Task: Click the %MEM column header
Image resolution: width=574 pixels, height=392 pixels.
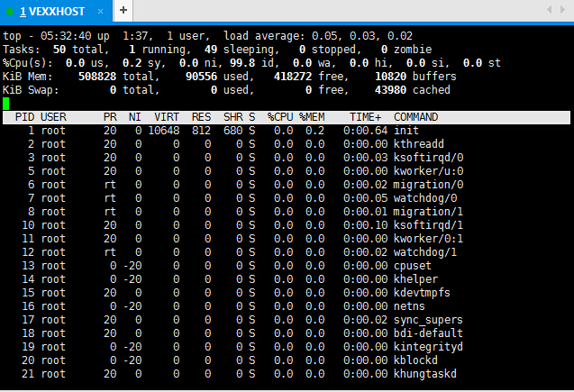Action: [x=312, y=117]
